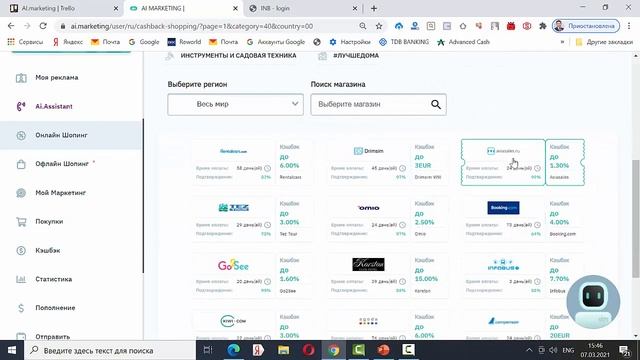The height and width of the screenshot is (360, 640).
Task: Open ИНСТРУМЕНТЫ И САДОВАЯ ТЕХНИКА category
Action: click(x=238, y=56)
